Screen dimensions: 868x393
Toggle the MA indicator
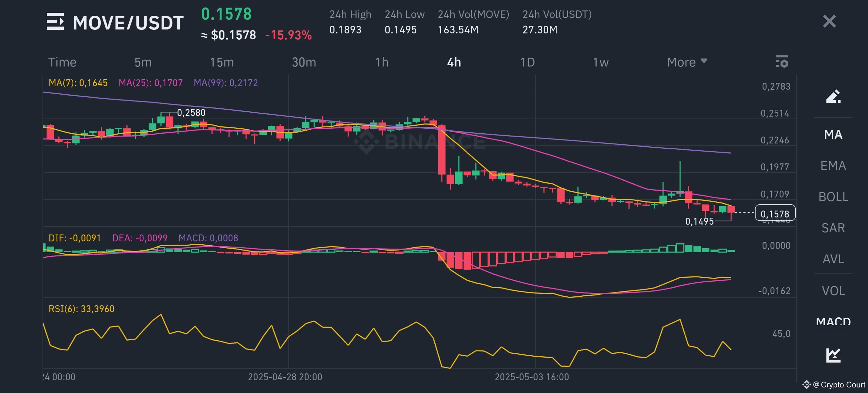tap(833, 135)
